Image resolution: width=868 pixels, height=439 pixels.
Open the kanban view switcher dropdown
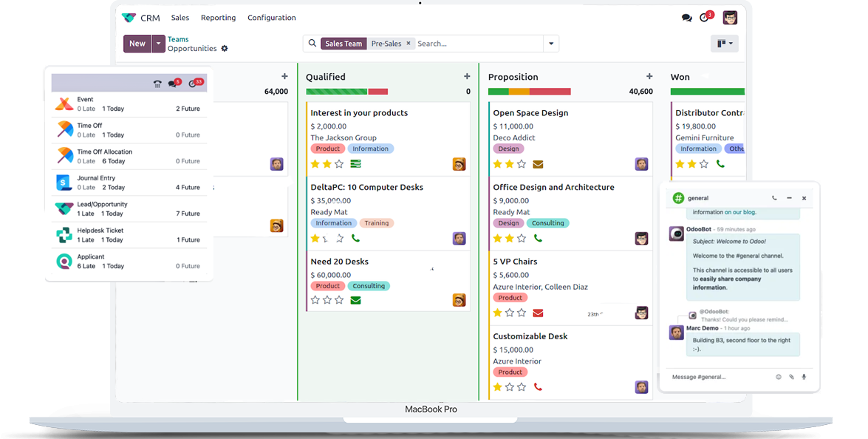(724, 43)
